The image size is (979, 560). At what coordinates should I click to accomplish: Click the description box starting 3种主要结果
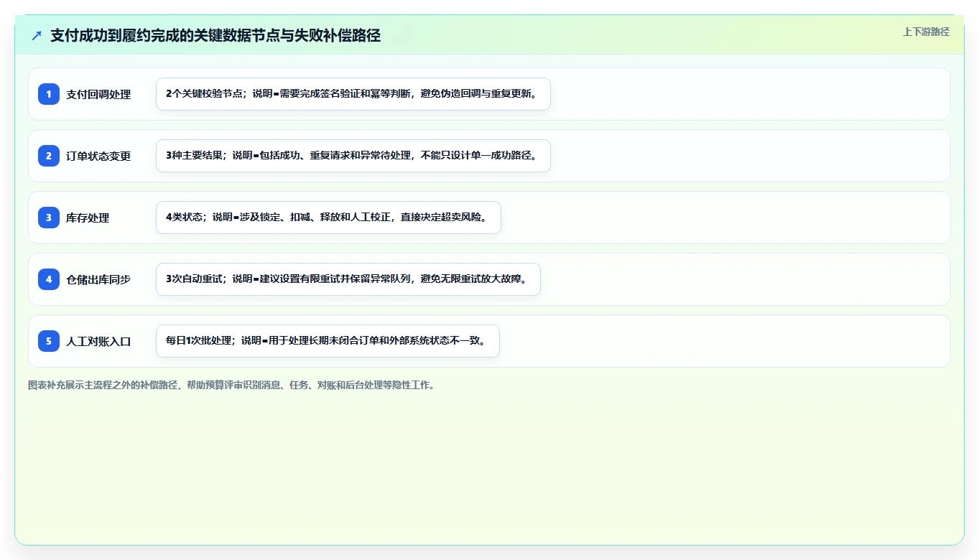(353, 156)
